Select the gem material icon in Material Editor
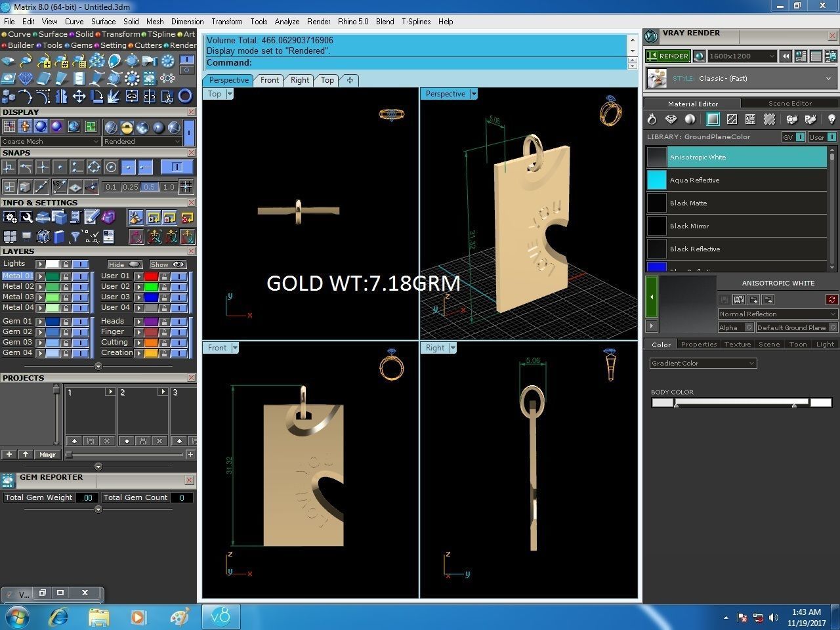 click(x=671, y=119)
